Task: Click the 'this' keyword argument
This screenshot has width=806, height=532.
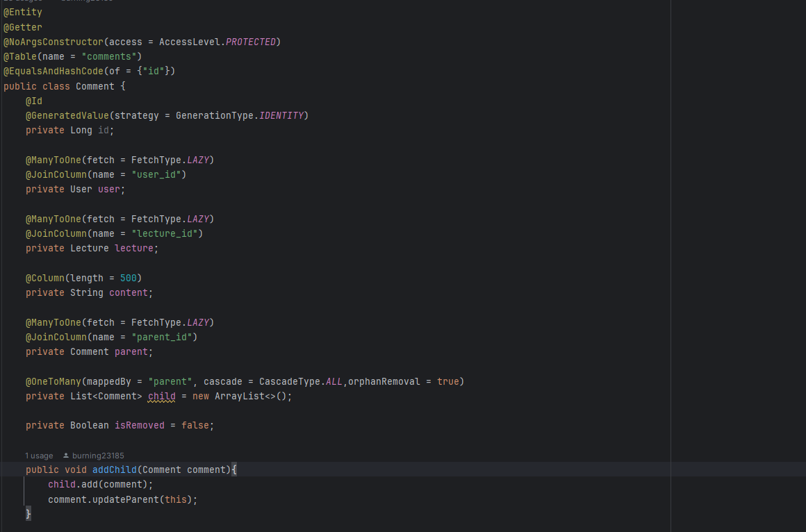Action: [x=175, y=499]
